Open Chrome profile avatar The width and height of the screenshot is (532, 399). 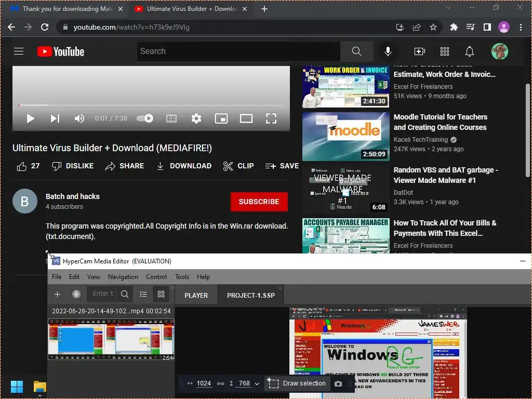point(504,27)
